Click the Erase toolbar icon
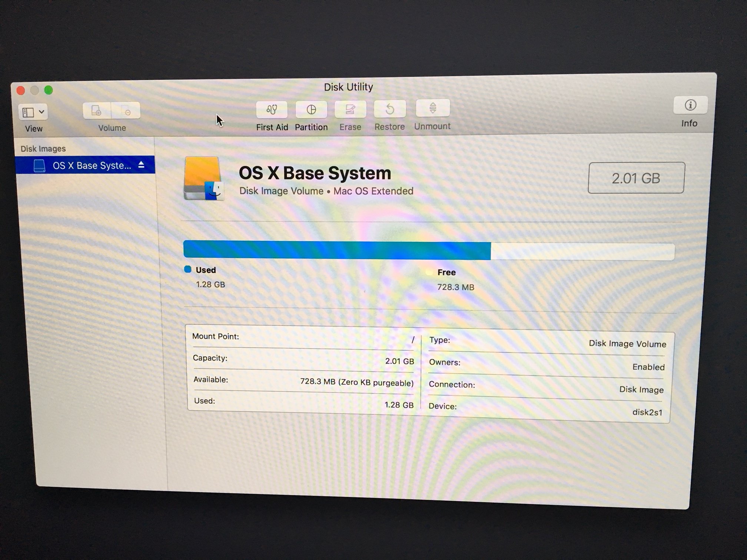Viewport: 747px width, 560px height. [x=350, y=109]
